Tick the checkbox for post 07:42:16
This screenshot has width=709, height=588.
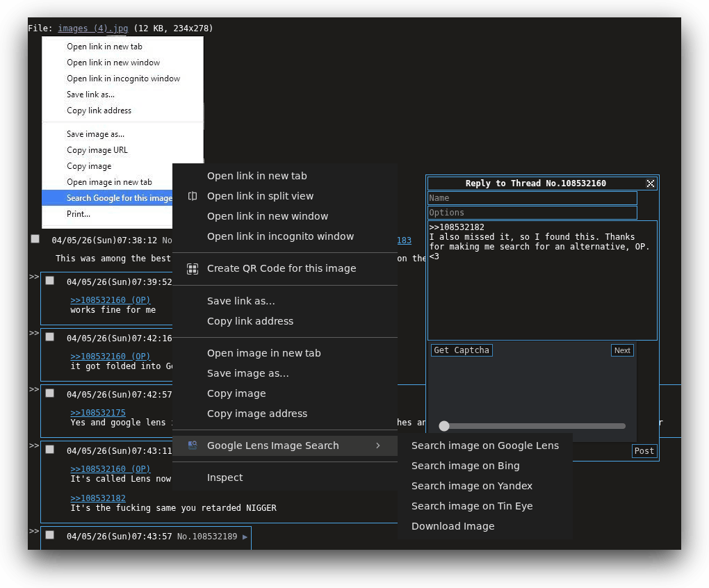click(x=50, y=336)
